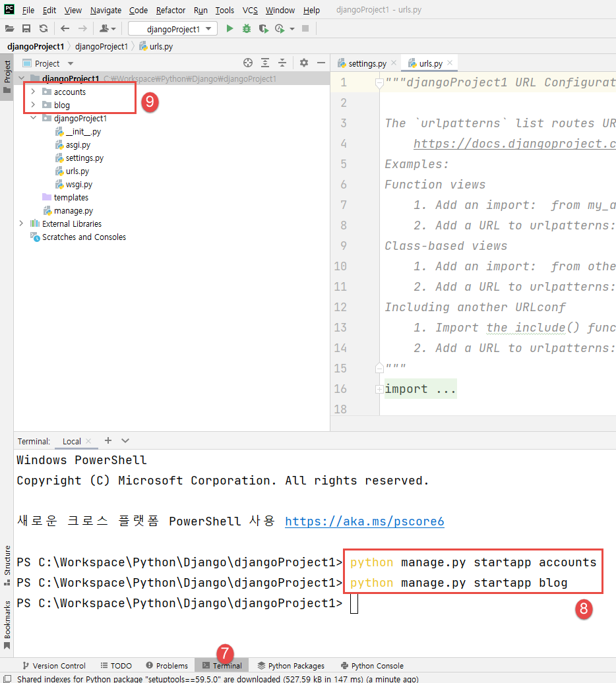
Task: Click the Synchronize reload icon
Action: click(43, 29)
